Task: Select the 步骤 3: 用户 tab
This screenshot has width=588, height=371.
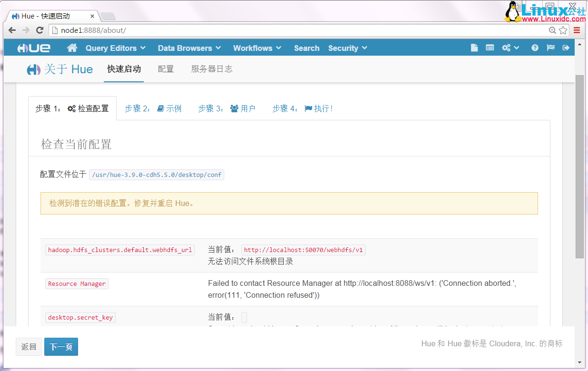Action: pyautogui.click(x=227, y=108)
